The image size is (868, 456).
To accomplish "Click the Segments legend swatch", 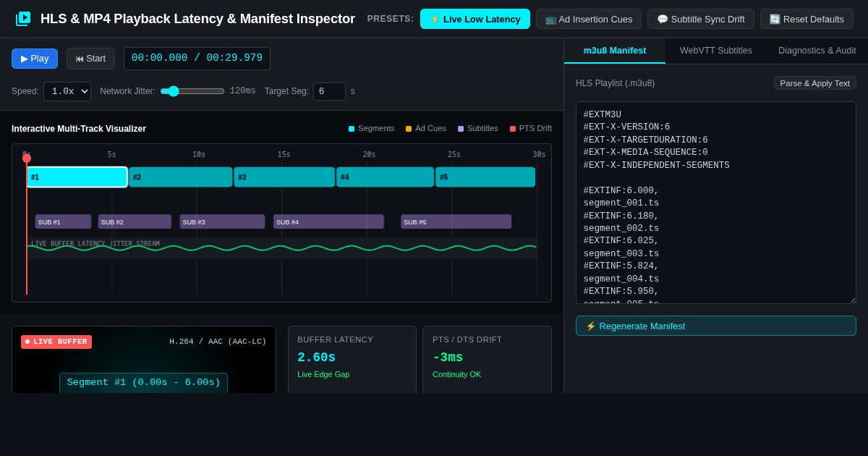I will pyautogui.click(x=352, y=129).
